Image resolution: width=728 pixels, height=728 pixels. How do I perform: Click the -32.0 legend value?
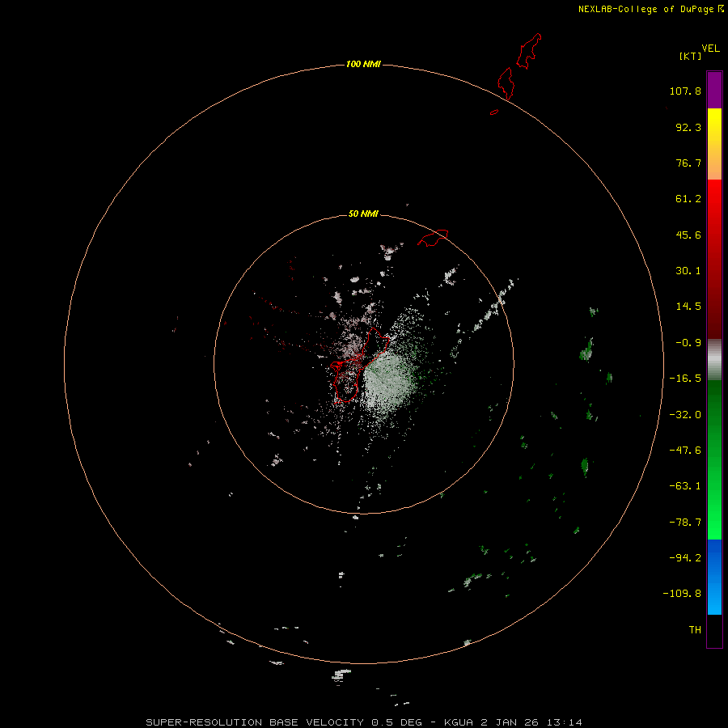pyautogui.click(x=685, y=415)
